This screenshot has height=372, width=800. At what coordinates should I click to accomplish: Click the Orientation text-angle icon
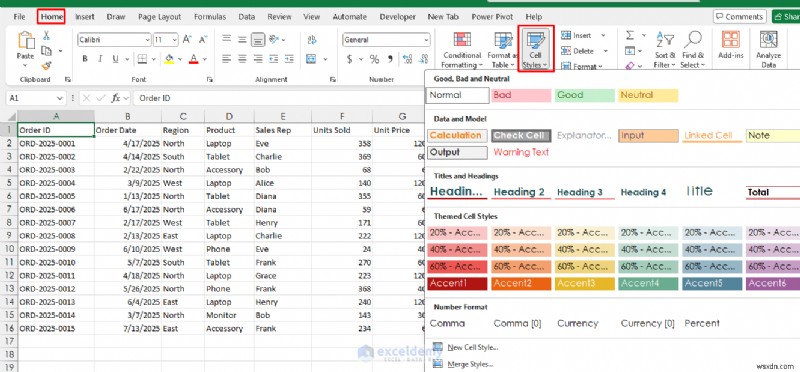275,39
